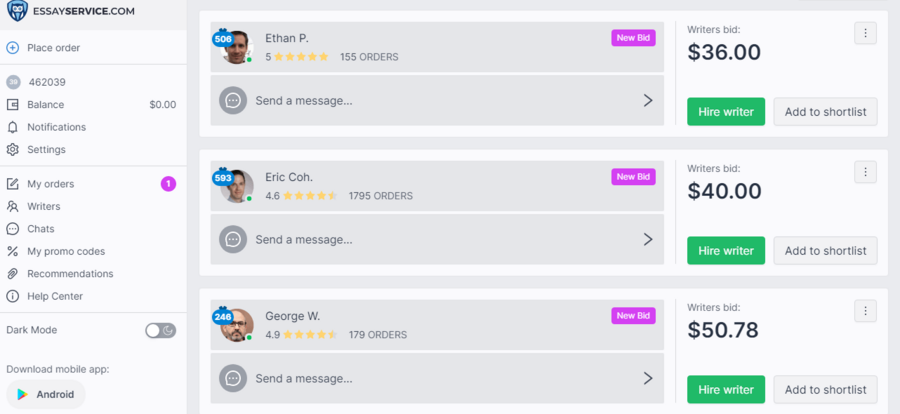The height and width of the screenshot is (414, 900).
Task: Hire writer Ethan P. for $36.00
Action: click(726, 111)
